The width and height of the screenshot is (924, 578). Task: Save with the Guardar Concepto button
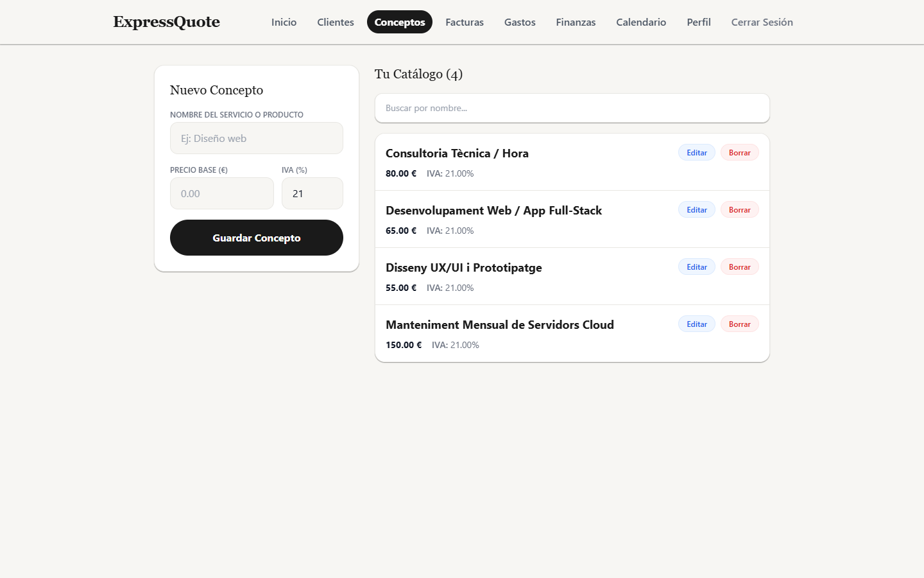click(257, 238)
